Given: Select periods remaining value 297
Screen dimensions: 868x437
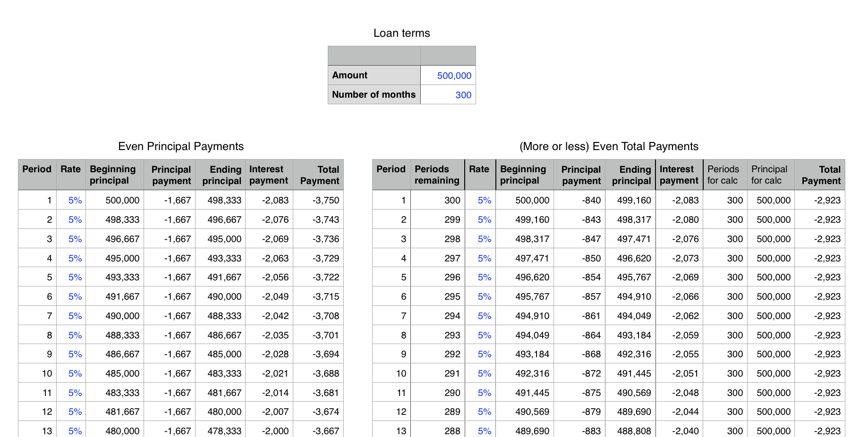Looking at the screenshot, I should click(437, 258).
